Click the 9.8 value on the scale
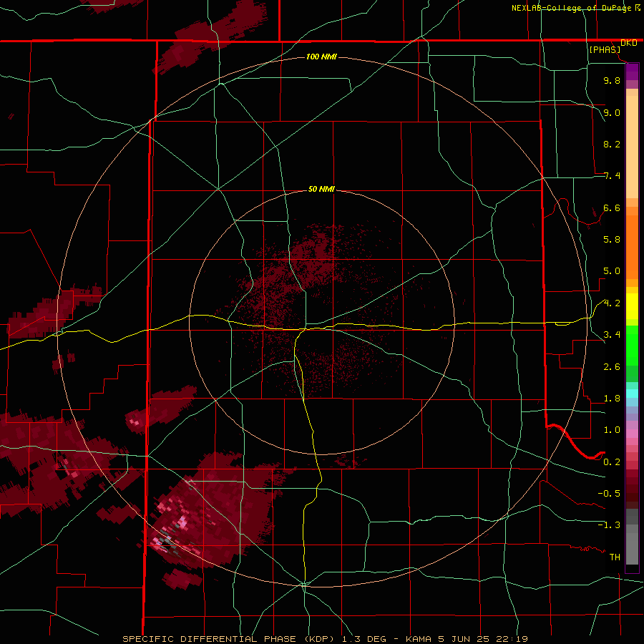This screenshot has height=644, width=644. coord(612,81)
